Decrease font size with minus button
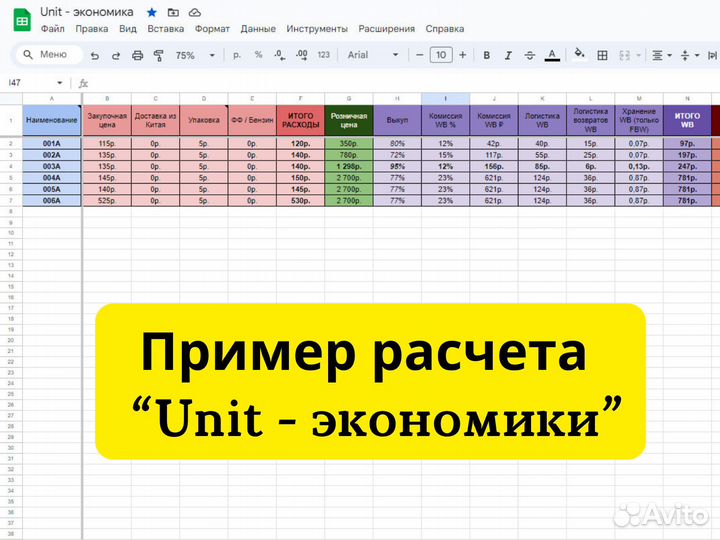Image resolution: width=720 pixels, height=540 pixels. pos(419,55)
